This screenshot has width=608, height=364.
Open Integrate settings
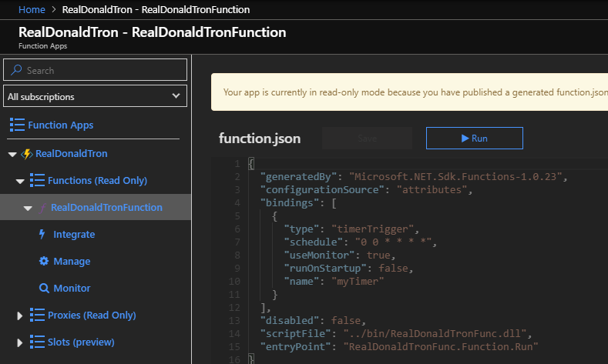(74, 234)
